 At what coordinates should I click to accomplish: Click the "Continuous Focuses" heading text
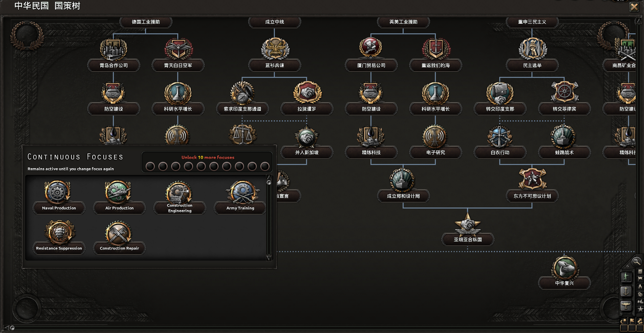(75, 157)
